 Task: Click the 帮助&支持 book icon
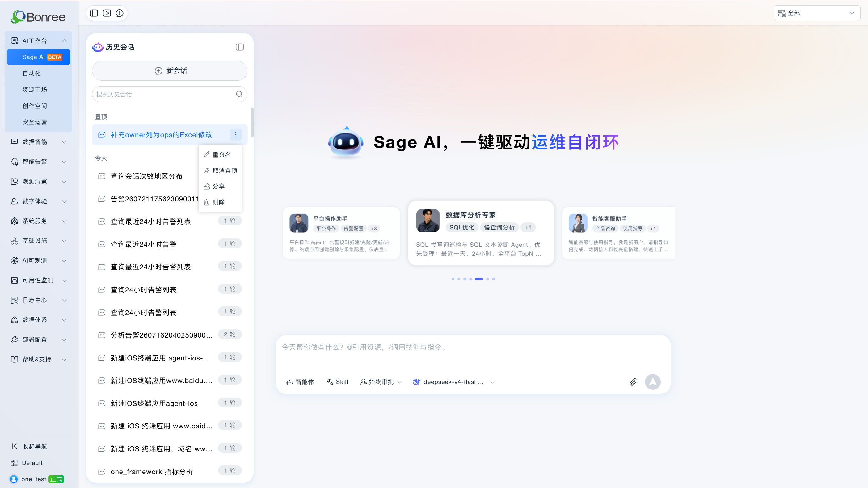14,359
